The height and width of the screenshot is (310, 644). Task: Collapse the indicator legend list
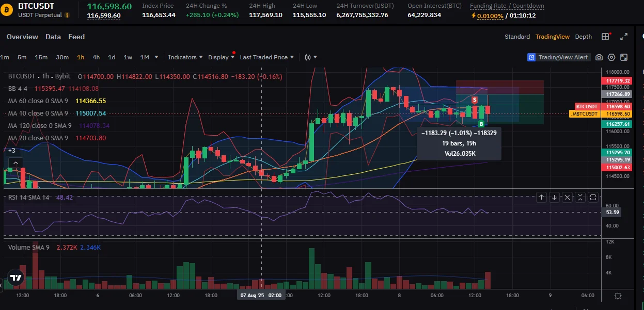[x=15, y=163]
